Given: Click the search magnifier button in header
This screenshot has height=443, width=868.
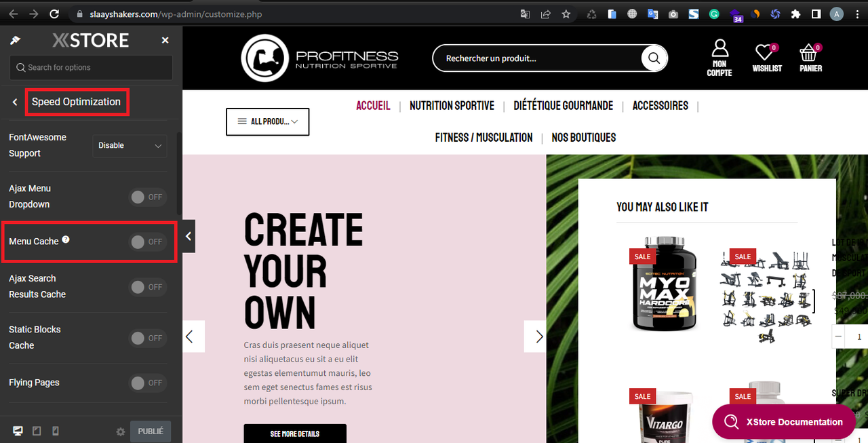Looking at the screenshot, I should click(654, 58).
